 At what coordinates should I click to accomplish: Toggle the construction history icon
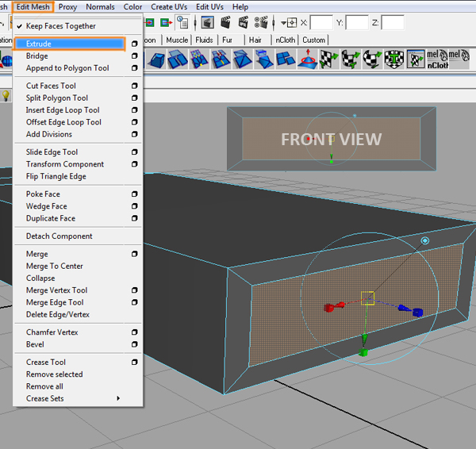183,22
